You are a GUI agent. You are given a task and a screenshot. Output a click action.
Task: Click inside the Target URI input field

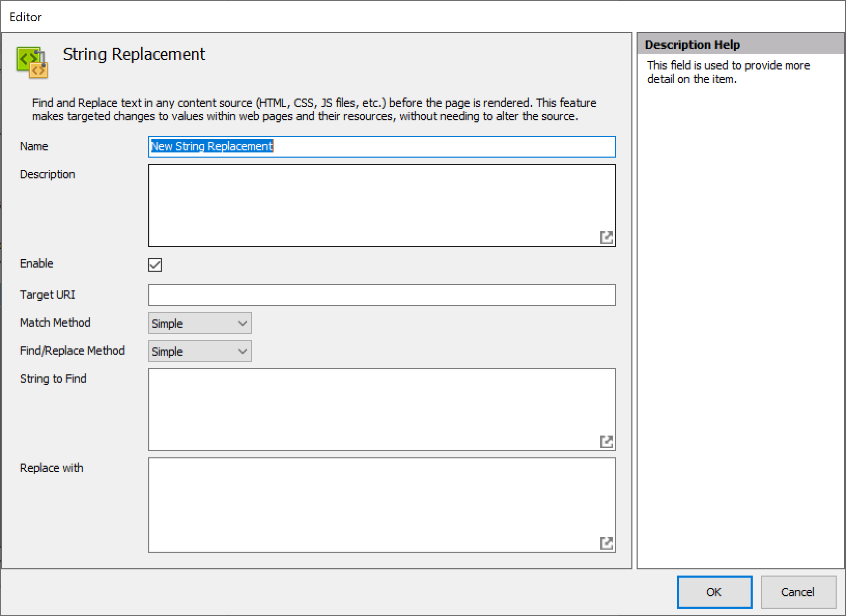tap(381, 295)
